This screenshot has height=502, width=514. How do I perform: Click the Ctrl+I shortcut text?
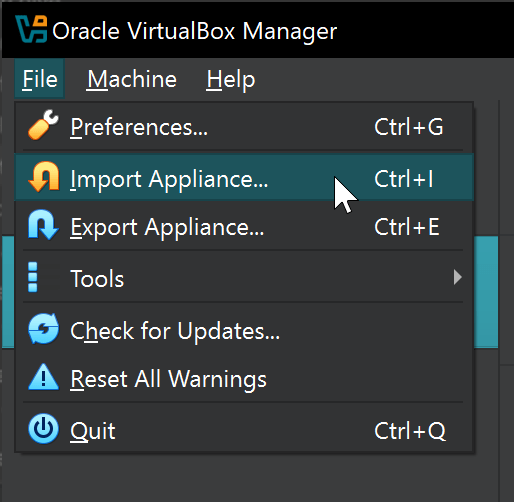404,179
